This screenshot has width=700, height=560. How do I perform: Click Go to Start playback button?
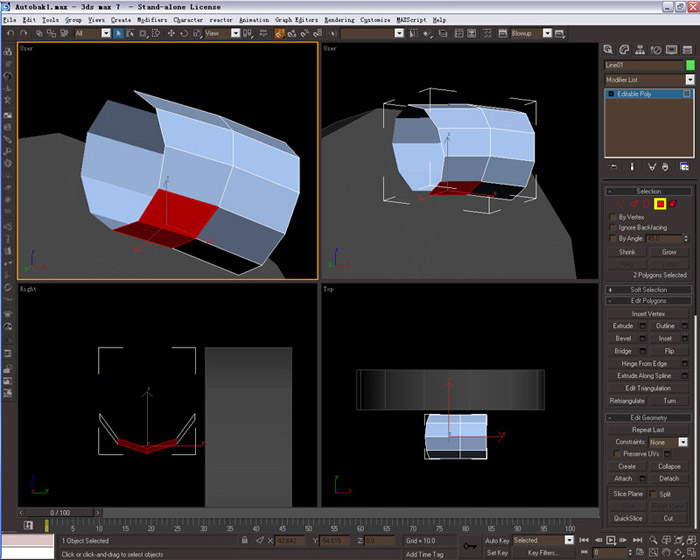[584, 540]
